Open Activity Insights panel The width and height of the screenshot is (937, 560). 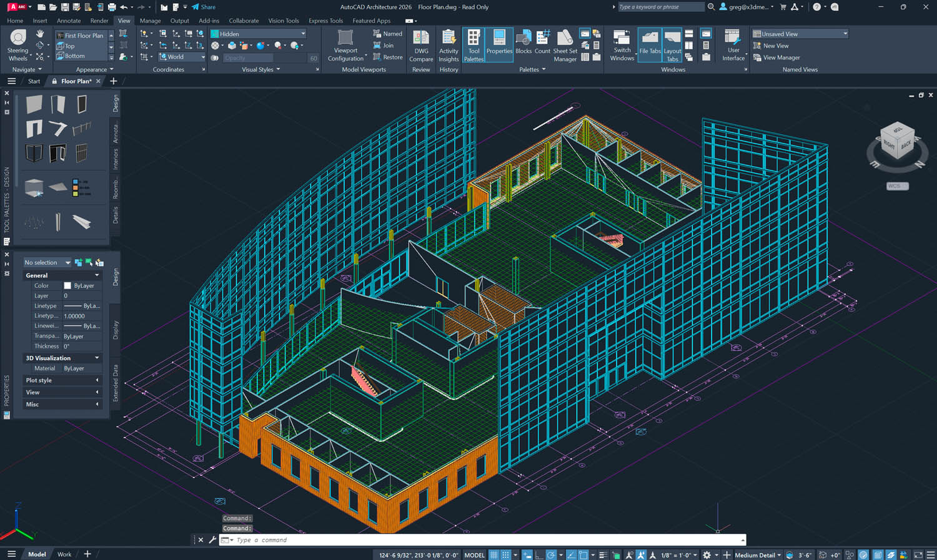[x=449, y=45]
